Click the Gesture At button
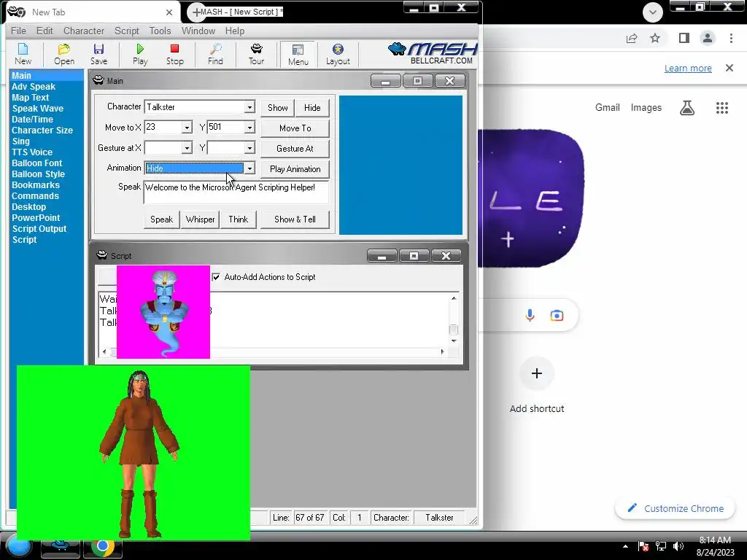 coord(295,149)
